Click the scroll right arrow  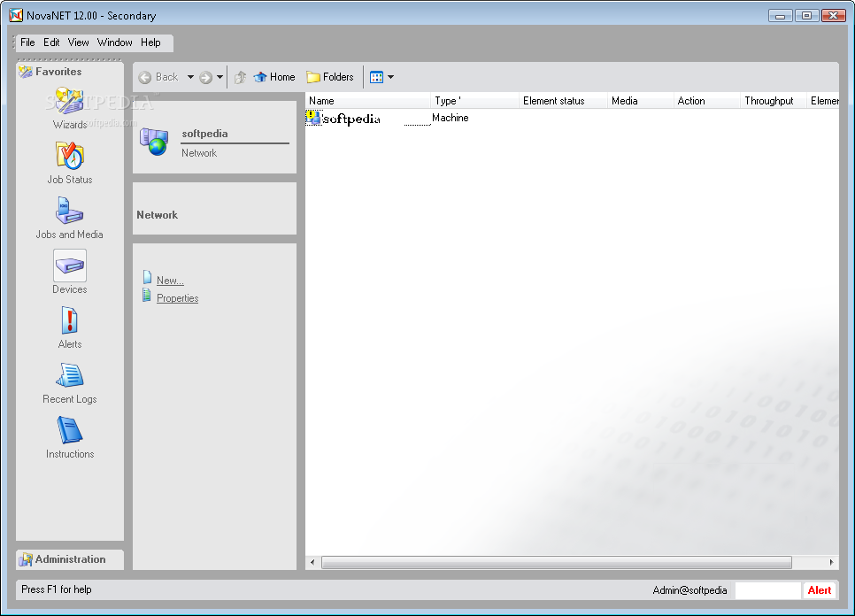(x=832, y=562)
